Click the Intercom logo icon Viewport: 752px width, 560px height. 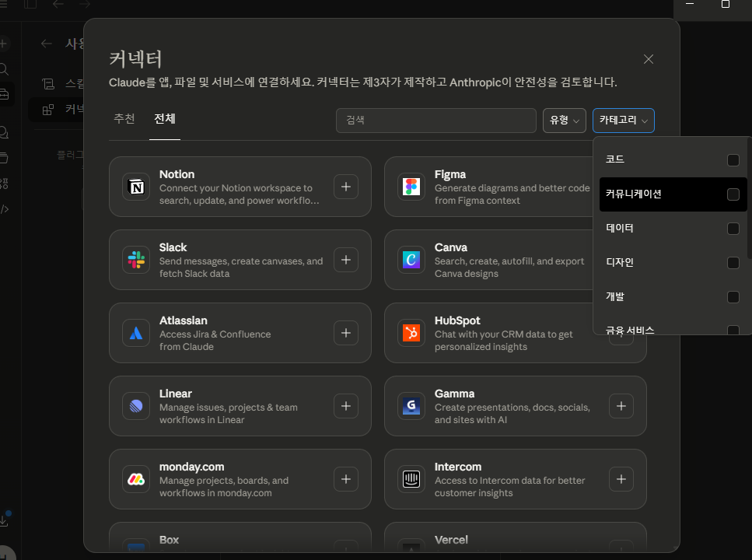point(411,479)
